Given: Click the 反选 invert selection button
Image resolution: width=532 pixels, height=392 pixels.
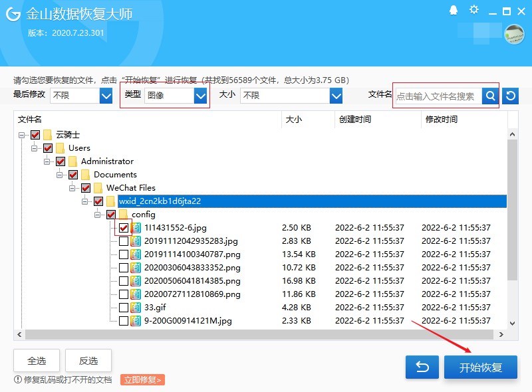Looking at the screenshot, I should pyautogui.click(x=87, y=360).
